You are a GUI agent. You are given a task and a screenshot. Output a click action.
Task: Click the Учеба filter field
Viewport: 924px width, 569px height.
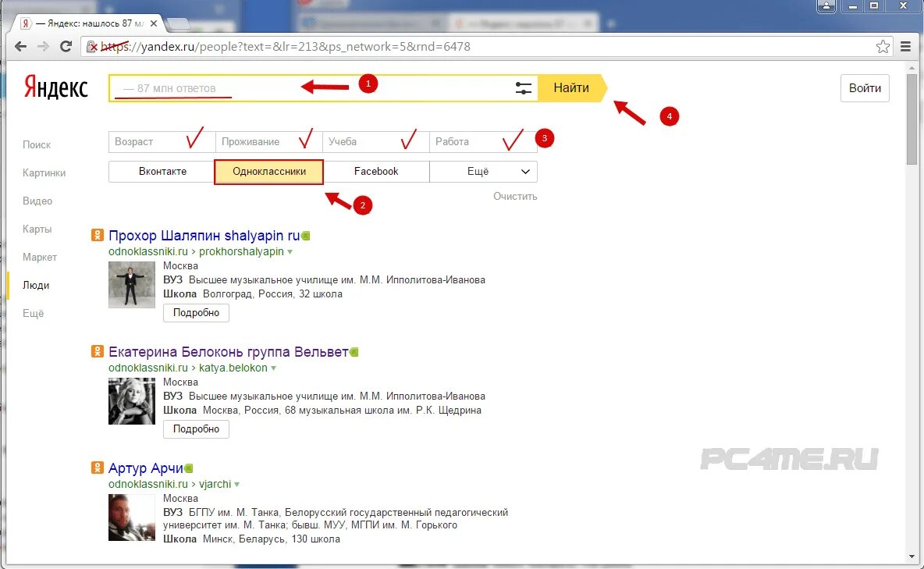click(x=376, y=141)
